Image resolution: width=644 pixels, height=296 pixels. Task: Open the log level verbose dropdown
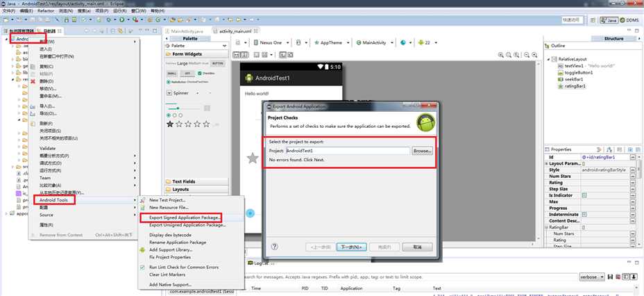(592, 277)
